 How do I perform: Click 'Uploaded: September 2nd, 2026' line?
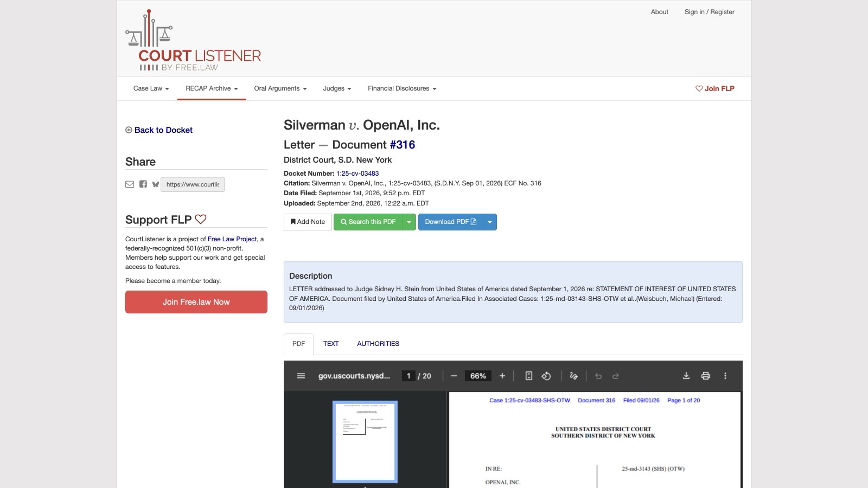click(356, 203)
